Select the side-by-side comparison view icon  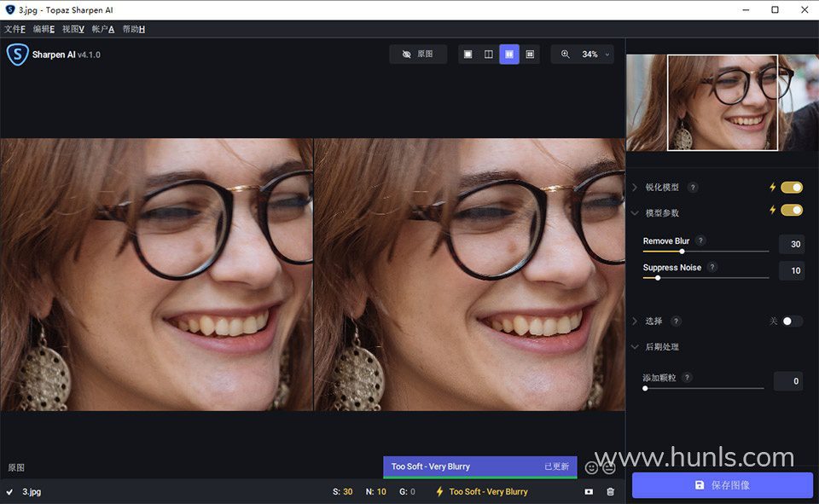click(509, 55)
